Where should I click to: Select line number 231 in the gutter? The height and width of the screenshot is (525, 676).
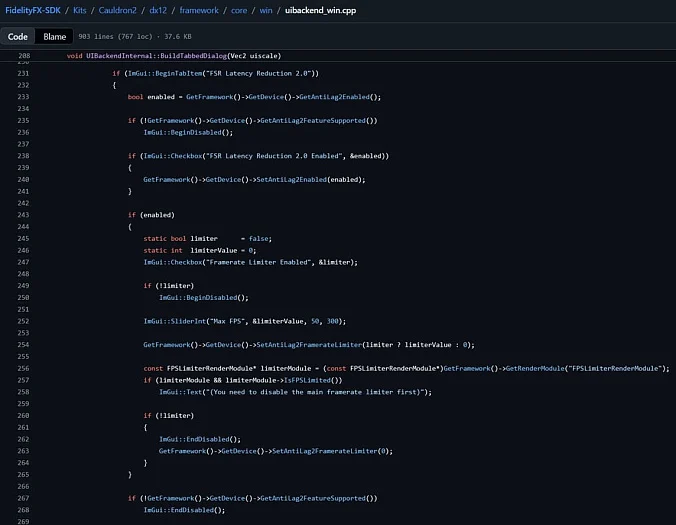coord(23,73)
